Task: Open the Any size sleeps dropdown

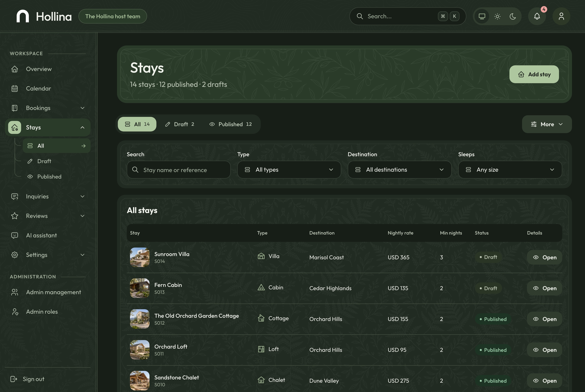Action: 510,170
